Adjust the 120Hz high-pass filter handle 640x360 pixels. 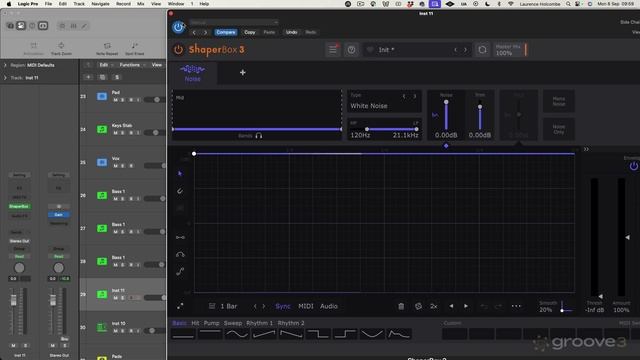pyautogui.click(x=367, y=129)
